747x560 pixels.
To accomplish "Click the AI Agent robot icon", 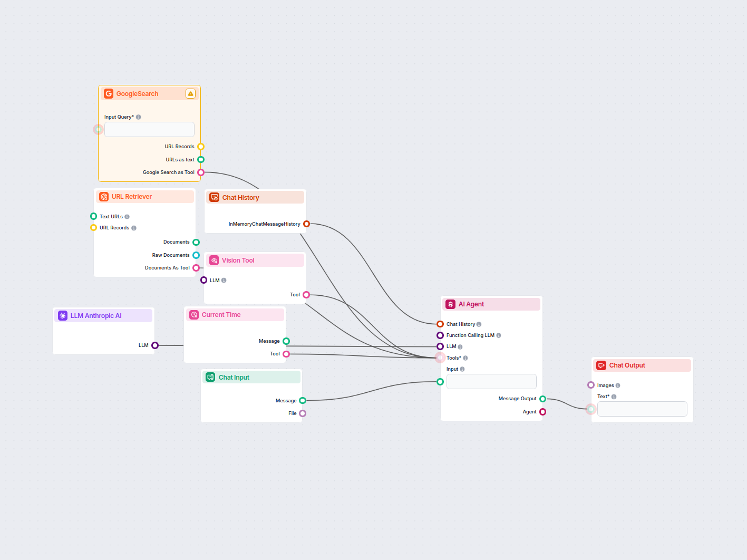I will [450, 304].
